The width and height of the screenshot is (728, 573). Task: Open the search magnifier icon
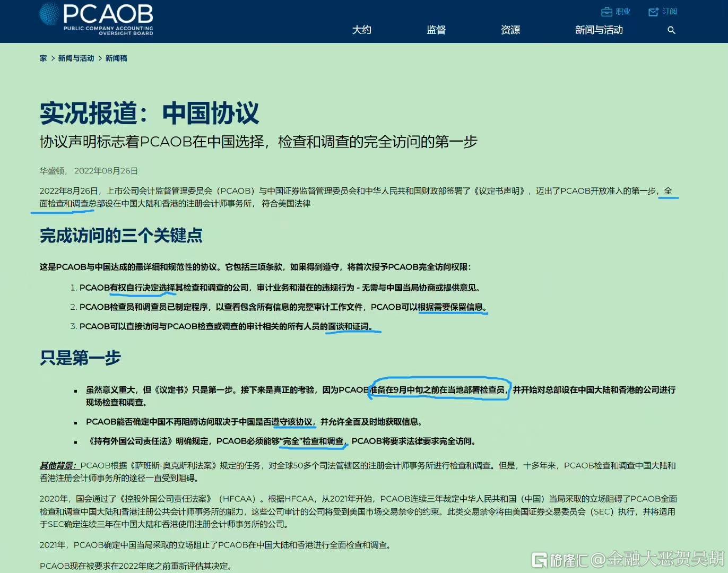tap(671, 30)
